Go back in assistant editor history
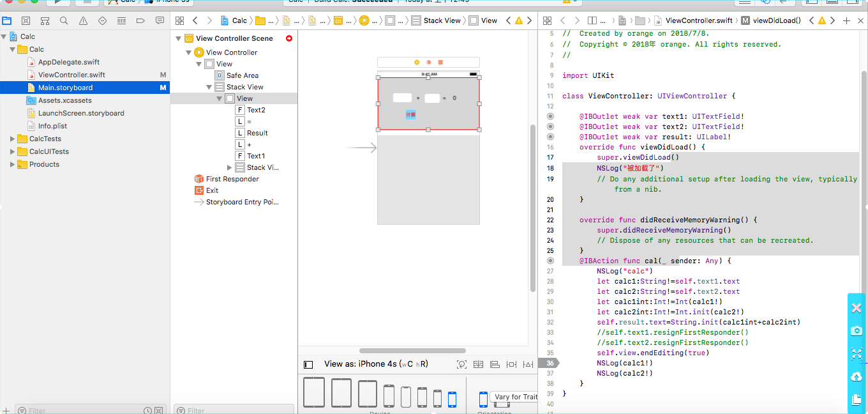This screenshot has height=414, width=868. point(563,20)
